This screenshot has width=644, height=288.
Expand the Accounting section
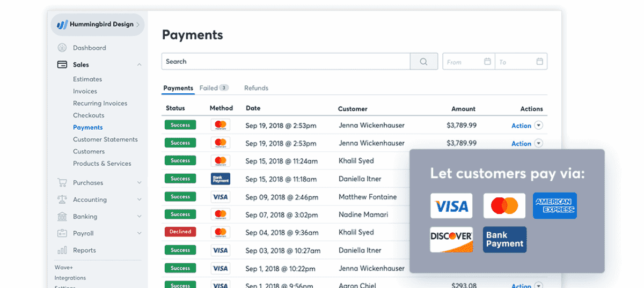[x=139, y=200]
